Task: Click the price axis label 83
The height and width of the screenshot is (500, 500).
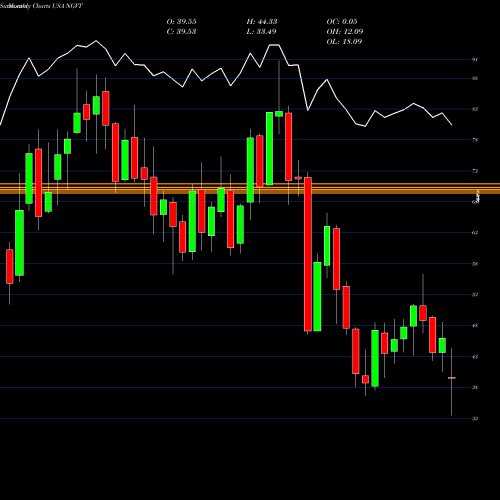Action: coord(475,109)
